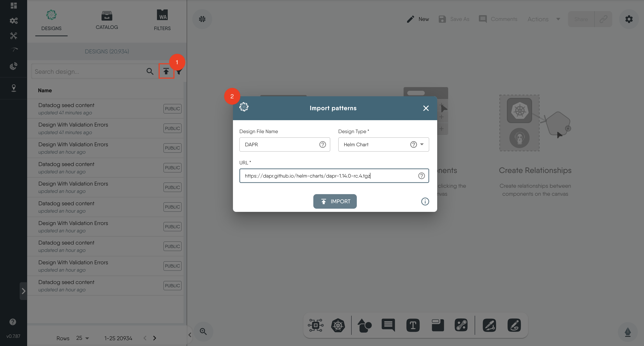Click the zoom magnifier on canvas
The image size is (644, 346).
tap(203, 331)
